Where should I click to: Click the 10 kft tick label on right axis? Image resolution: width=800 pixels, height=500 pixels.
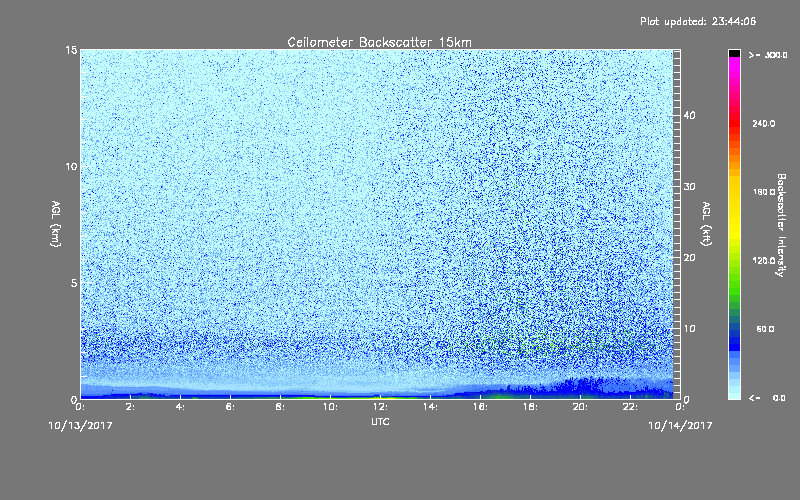pos(690,329)
